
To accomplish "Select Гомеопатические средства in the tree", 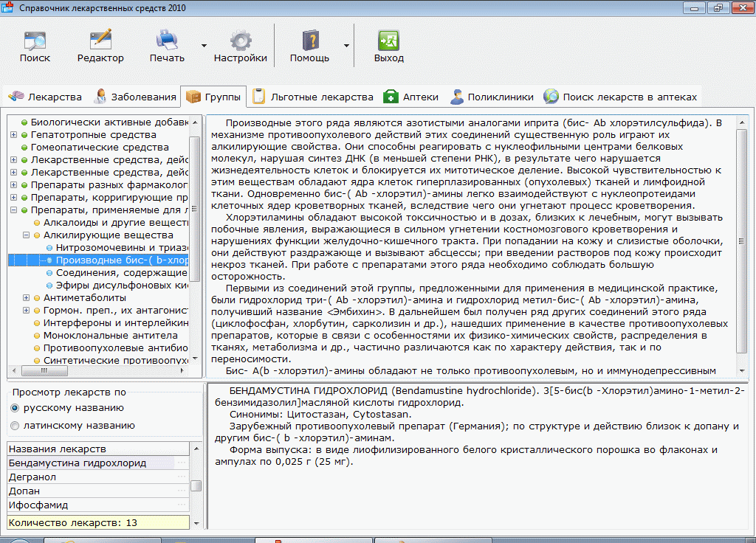I will click(100, 148).
